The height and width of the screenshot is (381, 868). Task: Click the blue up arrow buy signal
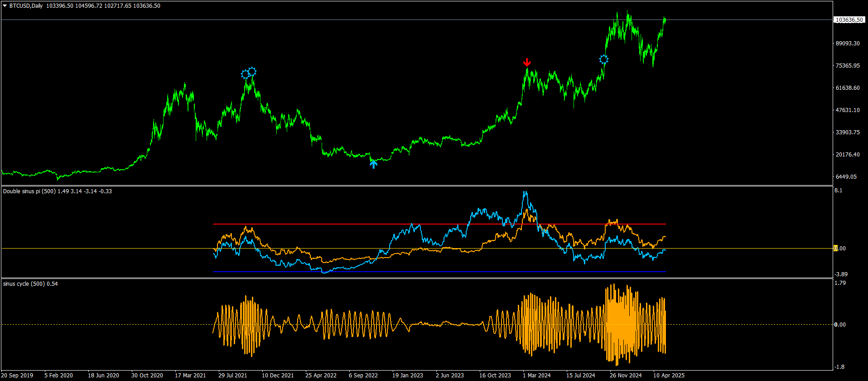click(x=373, y=164)
